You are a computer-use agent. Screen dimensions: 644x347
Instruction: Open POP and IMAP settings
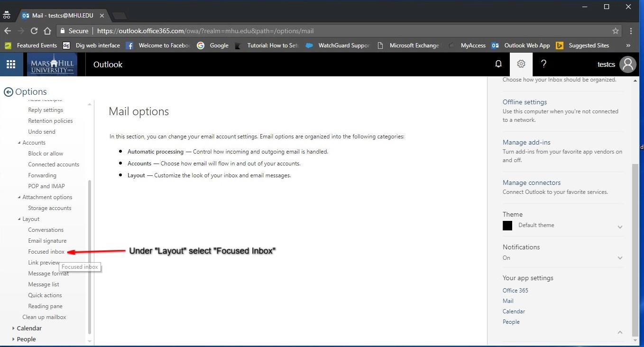point(46,186)
